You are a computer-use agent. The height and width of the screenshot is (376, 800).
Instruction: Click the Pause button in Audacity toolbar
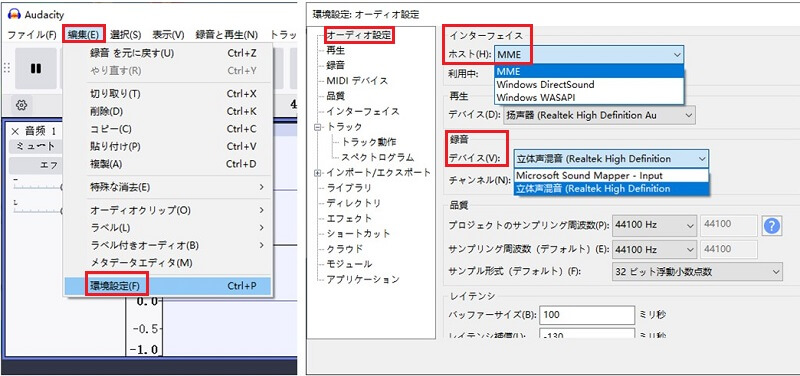tap(36, 68)
